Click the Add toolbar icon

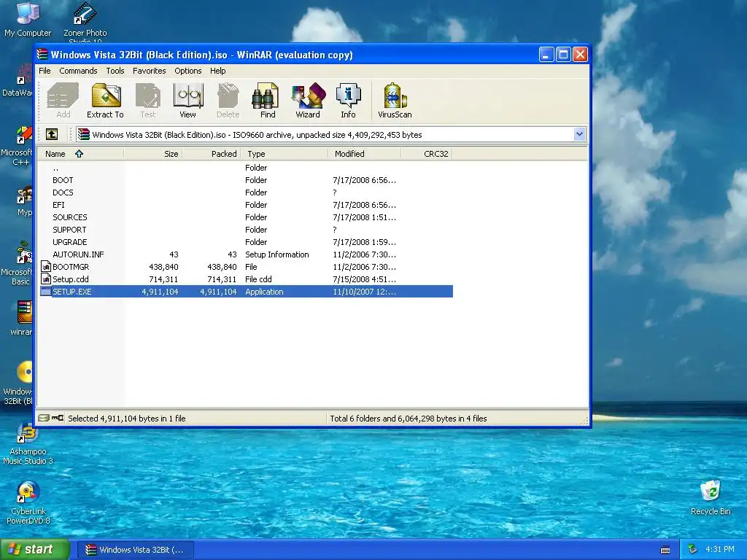tap(63, 101)
